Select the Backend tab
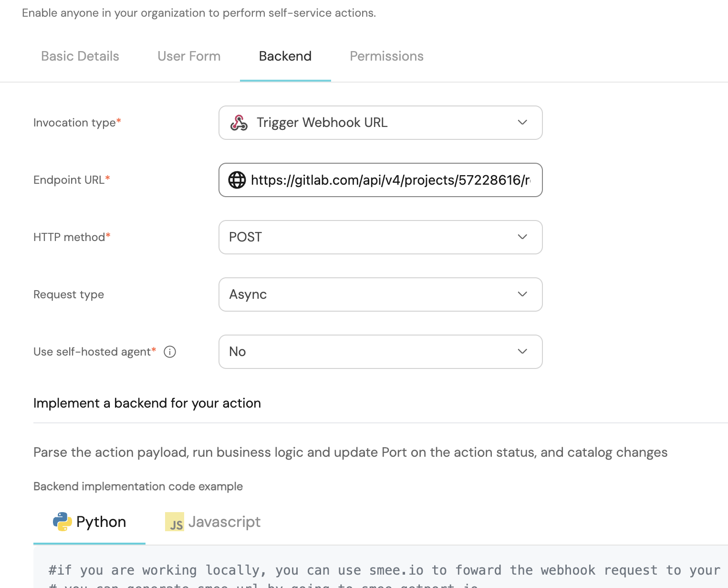The width and height of the screenshot is (728, 588). tap(285, 56)
